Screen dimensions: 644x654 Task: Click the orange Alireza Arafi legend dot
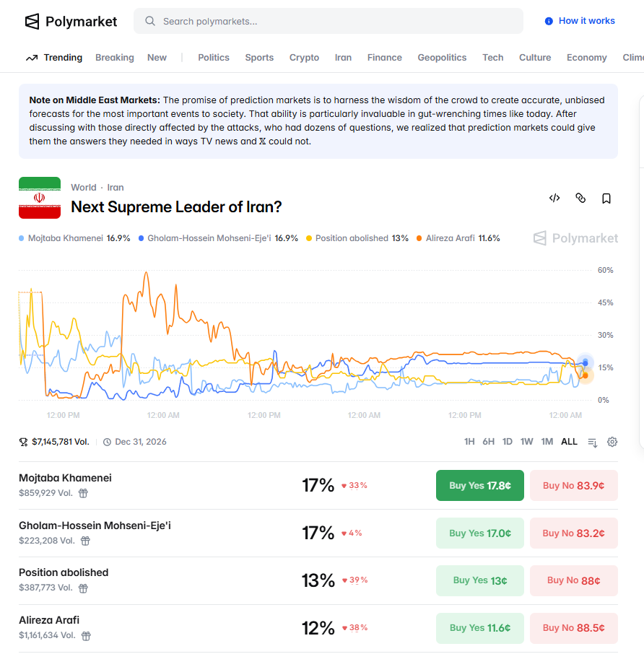coord(419,238)
